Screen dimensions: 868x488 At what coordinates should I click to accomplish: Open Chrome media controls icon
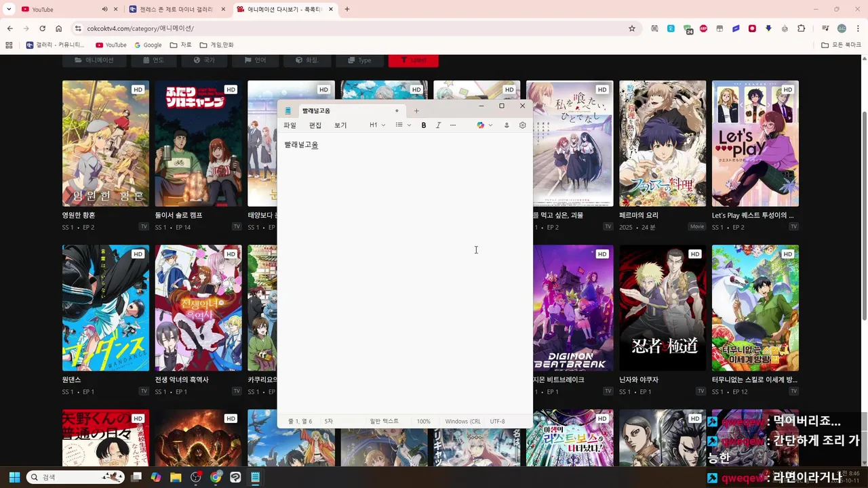coord(825,28)
